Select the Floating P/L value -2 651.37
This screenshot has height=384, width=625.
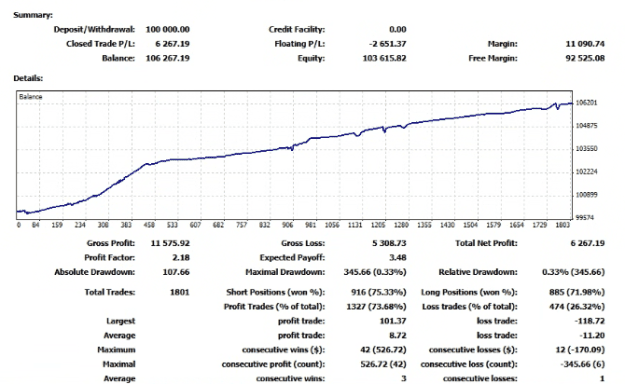click(x=387, y=44)
